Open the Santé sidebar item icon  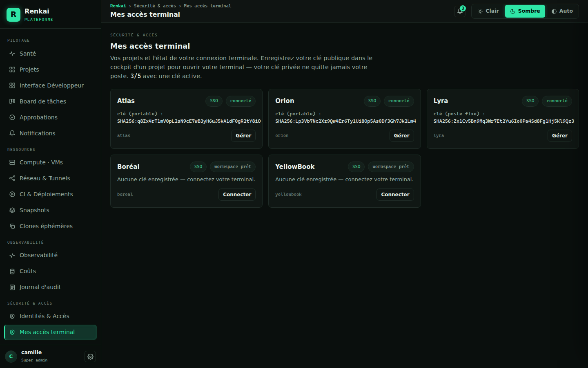click(12, 54)
